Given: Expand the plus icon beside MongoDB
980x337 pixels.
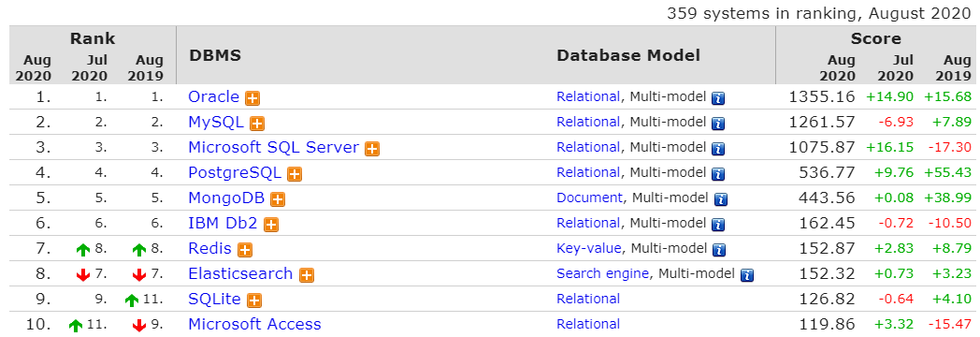Looking at the screenshot, I should pyautogui.click(x=278, y=199).
